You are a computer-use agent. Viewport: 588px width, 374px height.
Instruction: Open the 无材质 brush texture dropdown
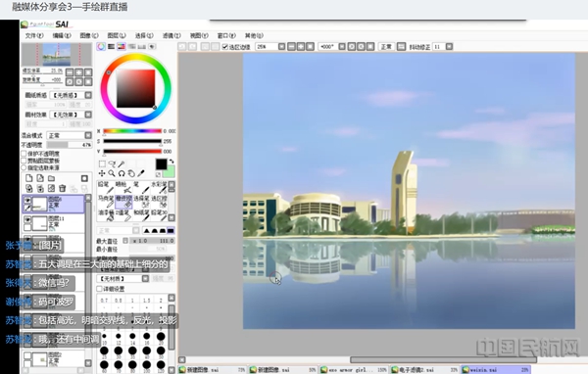(123, 279)
